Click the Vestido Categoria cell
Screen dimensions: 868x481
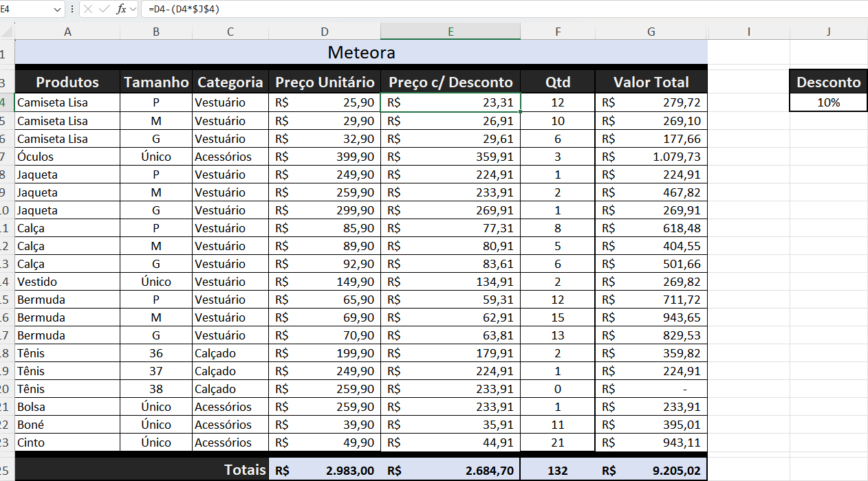tap(230, 282)
